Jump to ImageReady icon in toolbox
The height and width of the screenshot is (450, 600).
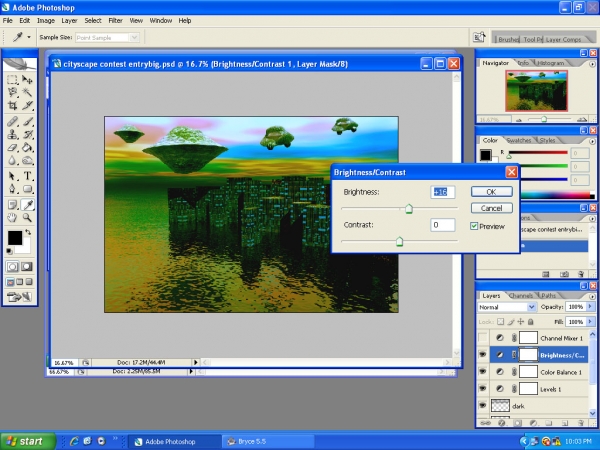[x=19, y=297]
